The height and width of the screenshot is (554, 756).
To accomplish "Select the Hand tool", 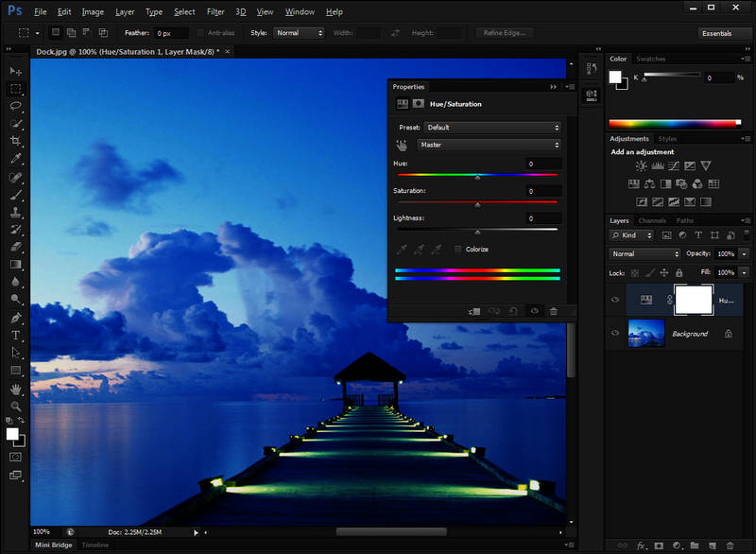I will tap(16, 389).
